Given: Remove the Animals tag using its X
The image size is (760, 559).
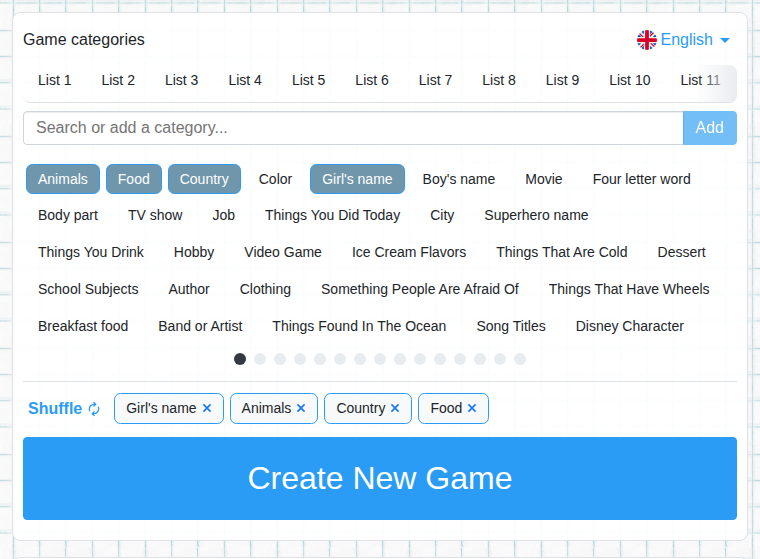Looking at the screenshot, I should (x=301, y=408).
